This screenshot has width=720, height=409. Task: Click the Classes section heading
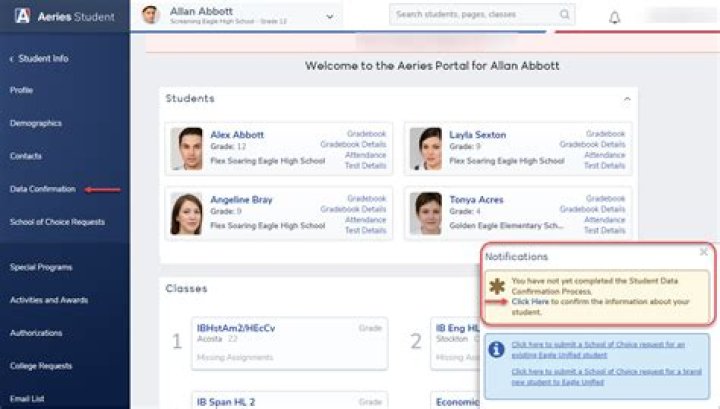click(x=186, y=288)
